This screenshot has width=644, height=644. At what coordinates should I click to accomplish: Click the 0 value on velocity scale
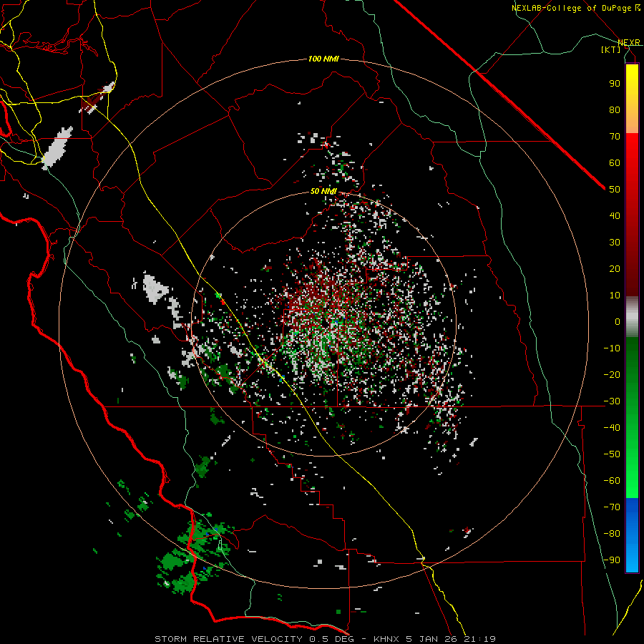pyautogui.click(x=618, y=321)
